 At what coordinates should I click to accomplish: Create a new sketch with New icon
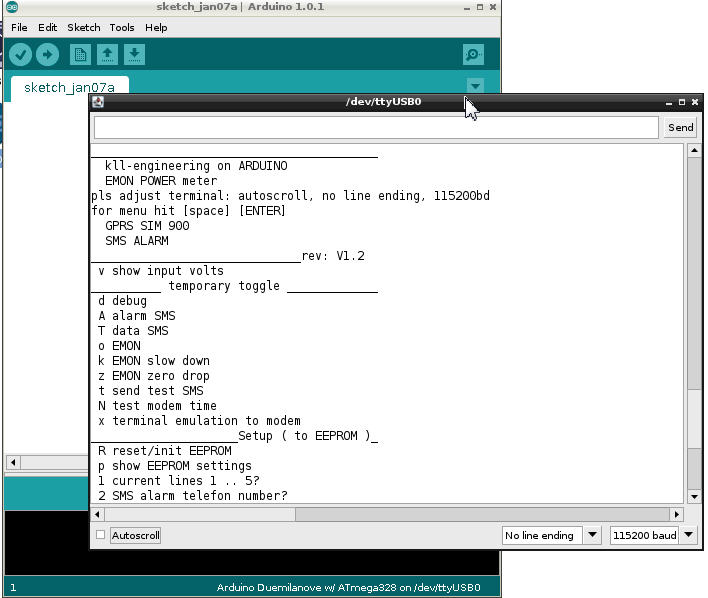(80, 54)
